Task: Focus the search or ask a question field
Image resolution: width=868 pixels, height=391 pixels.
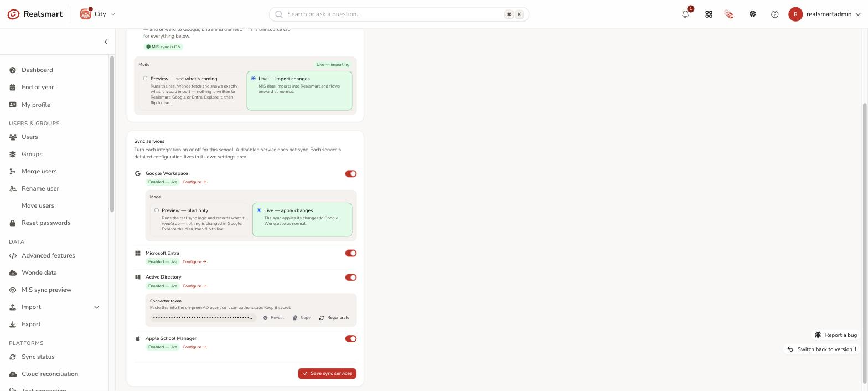Action: pyautogui.click(x=399, y=14)
